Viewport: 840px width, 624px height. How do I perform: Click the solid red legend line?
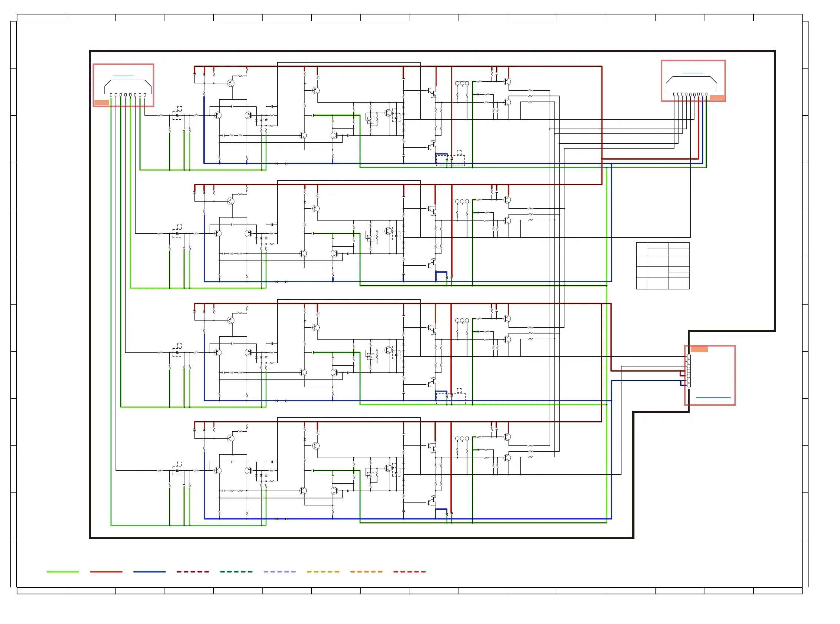[106, 571]
